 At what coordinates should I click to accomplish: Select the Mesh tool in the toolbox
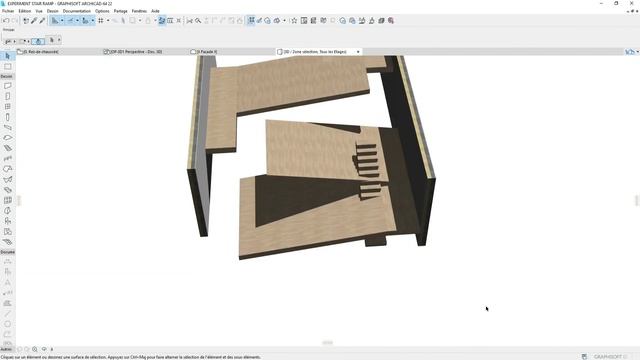point(7,242)
